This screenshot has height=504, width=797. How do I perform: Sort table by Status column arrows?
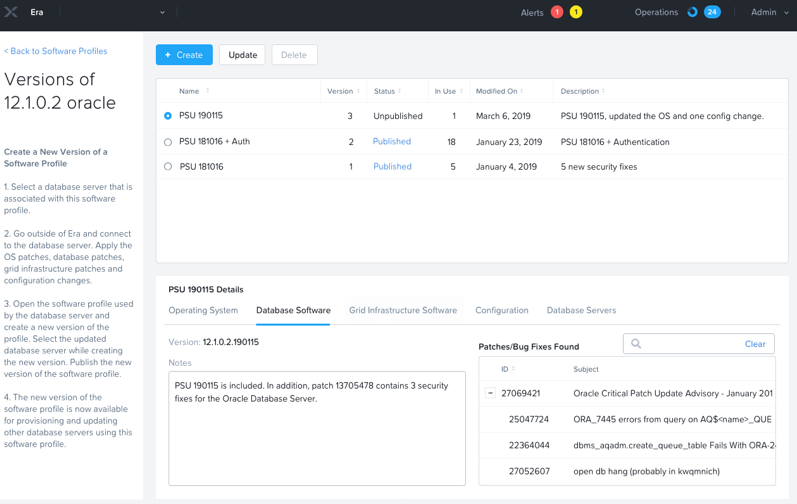[x=400, y=91]
